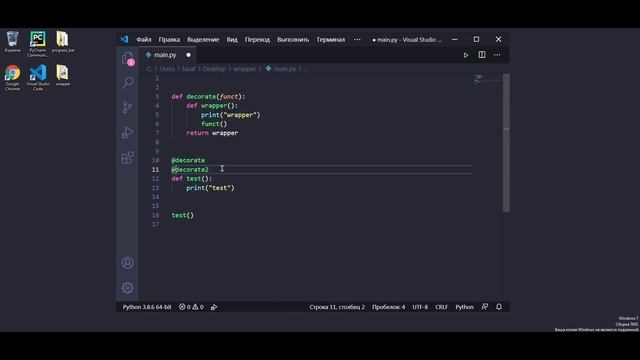The width and height of the screenshot is (640, 360).
Task: Open progress_bar folder on desktop
Action: 63,42
